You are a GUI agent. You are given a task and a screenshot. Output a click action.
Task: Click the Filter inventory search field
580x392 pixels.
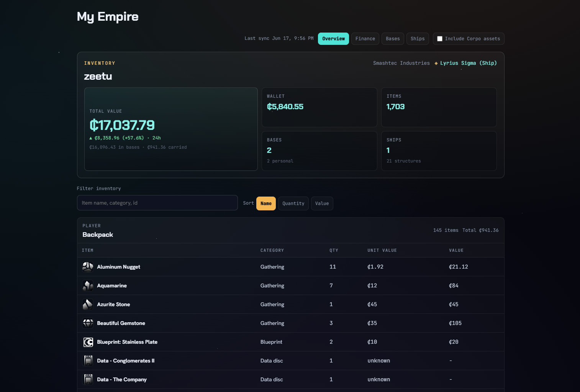pos(157,203)
